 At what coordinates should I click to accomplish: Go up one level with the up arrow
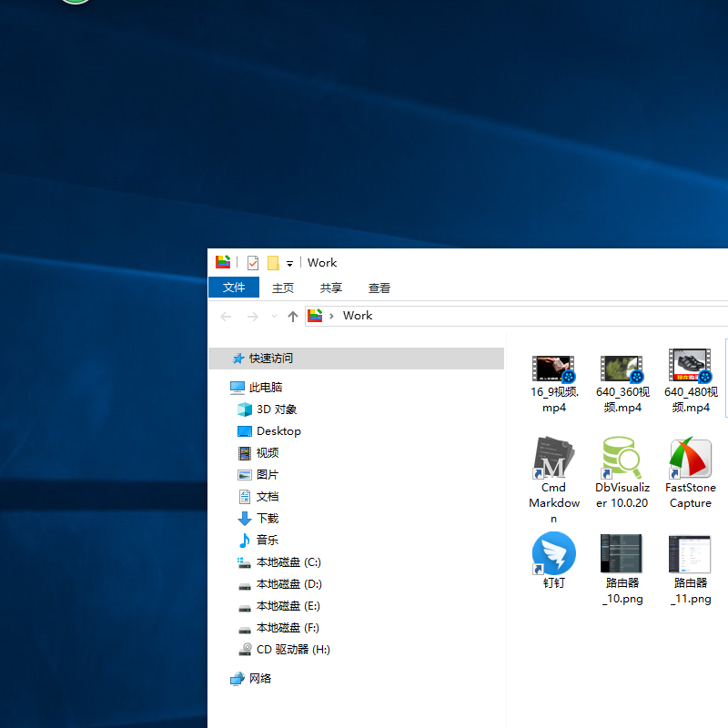[292, 316]
